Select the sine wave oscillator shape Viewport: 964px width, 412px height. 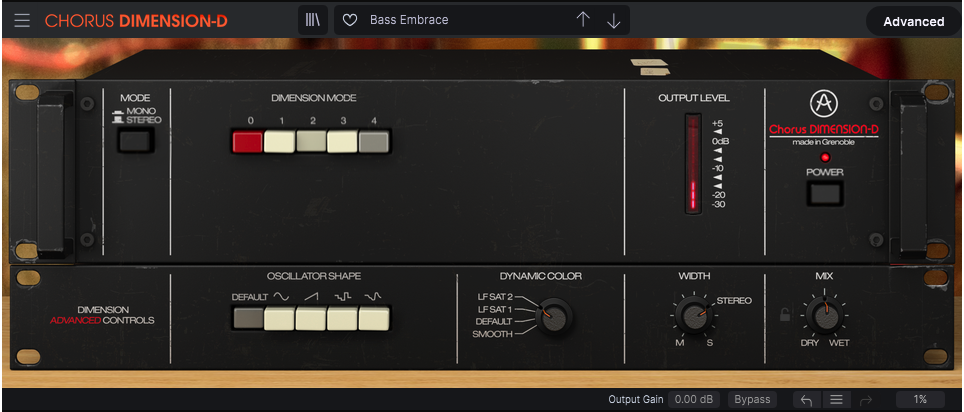pos(279,319)
